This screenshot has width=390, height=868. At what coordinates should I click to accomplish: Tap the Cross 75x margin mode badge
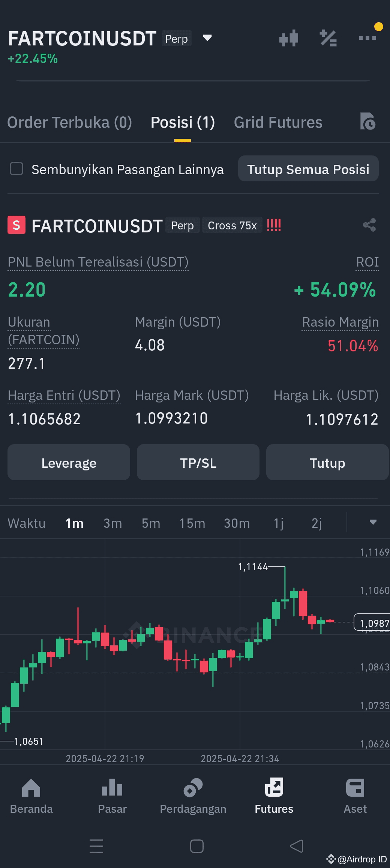coord(232,225)
